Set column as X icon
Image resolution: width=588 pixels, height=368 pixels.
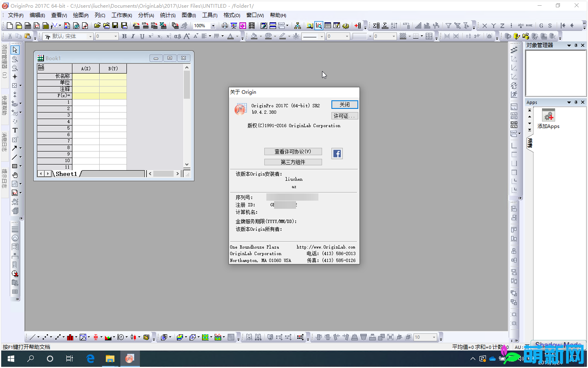pos(484,26)
